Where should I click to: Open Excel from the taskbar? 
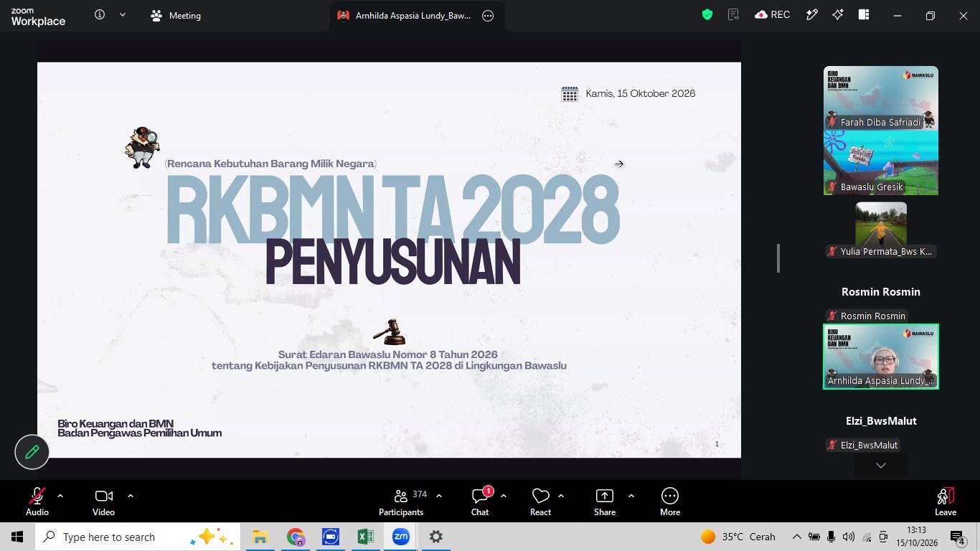365,537
